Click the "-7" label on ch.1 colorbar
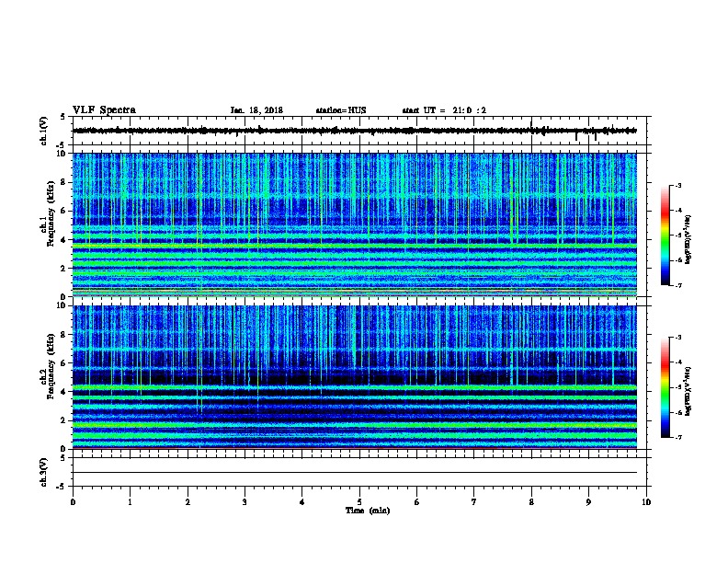 [x=677, y=285]
